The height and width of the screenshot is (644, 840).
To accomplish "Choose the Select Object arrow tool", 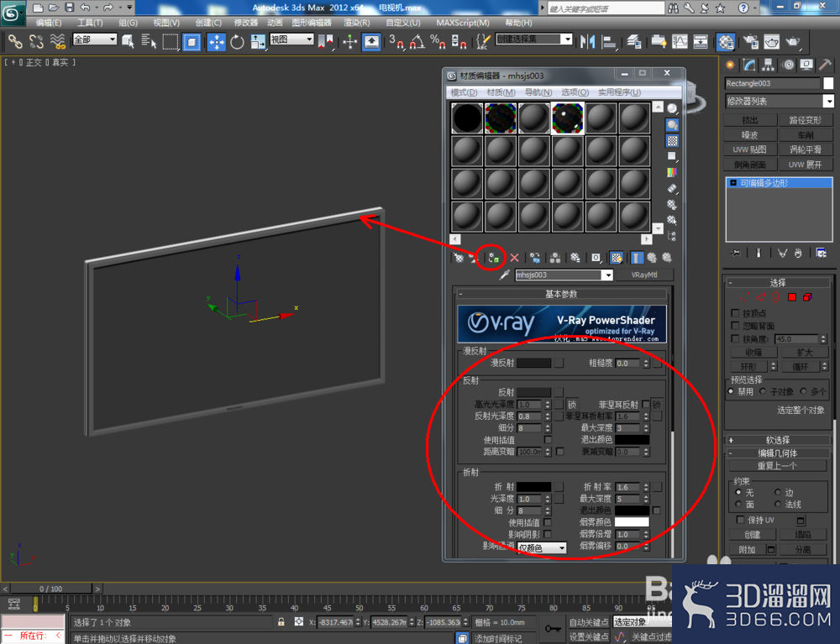I will pyautogui.click(x=128, y=42).
